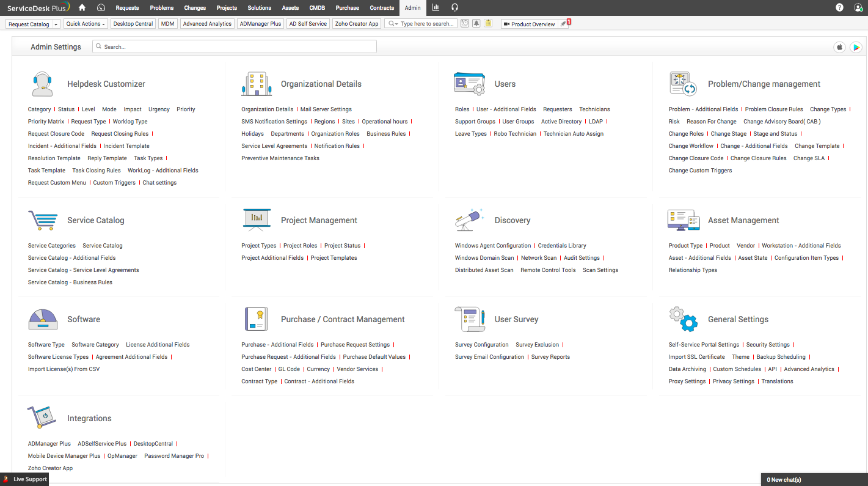Screen dimensions: 868x486
Task: Expand the Request Catalog dropdown arrow
Action: pyautogui.click(x=56, y=24)
